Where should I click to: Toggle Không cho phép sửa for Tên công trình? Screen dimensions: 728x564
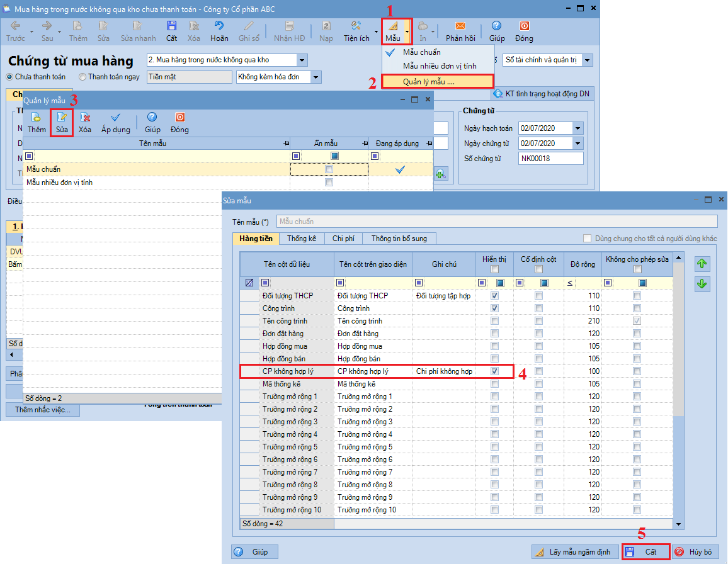637,321
